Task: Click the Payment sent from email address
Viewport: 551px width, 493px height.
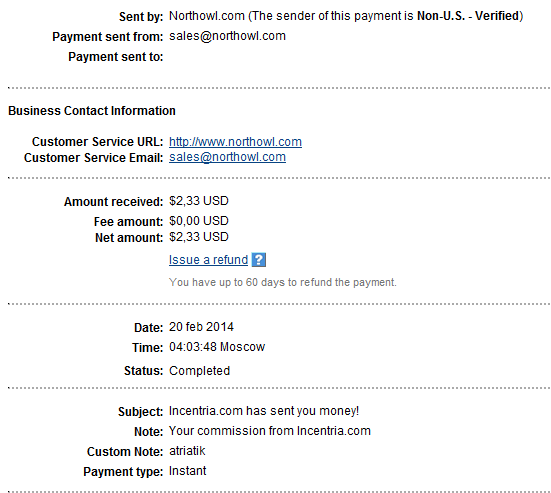Action: click(227, 36)
